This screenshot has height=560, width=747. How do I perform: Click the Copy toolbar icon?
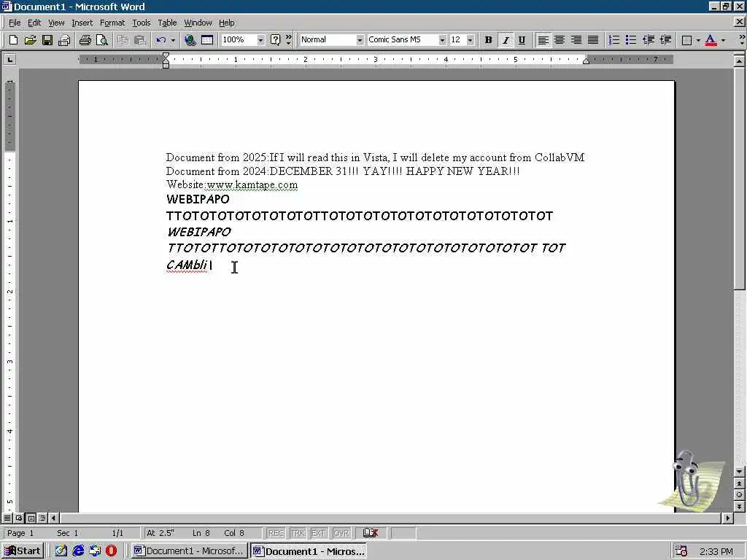pyautogui.click(x=123, y=40)
